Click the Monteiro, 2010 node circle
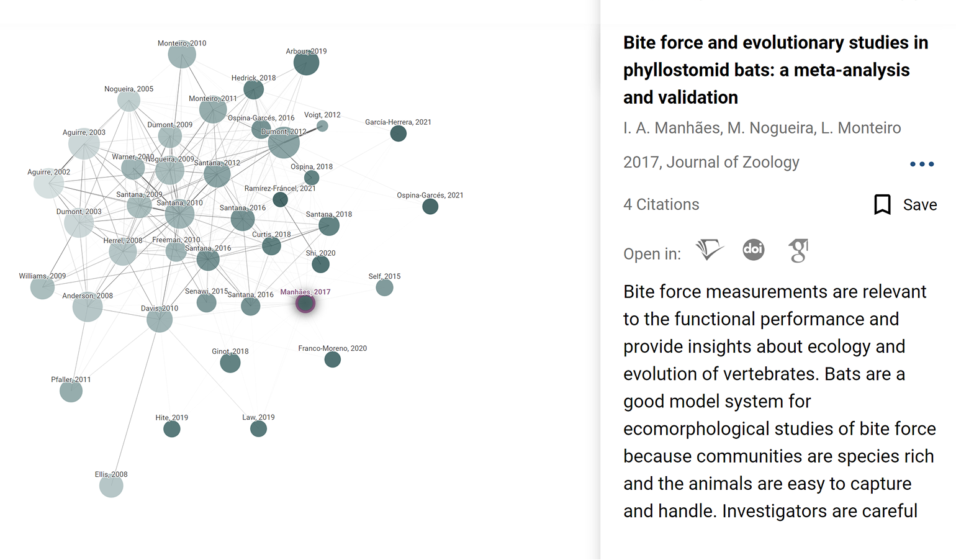The image size is (956, 560). 182,55
